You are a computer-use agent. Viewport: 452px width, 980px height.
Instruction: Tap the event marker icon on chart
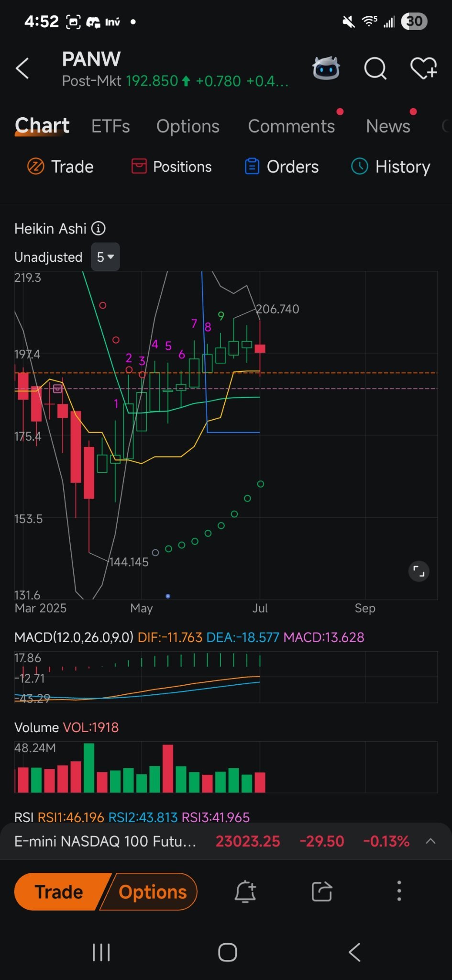tap(57, 389)
